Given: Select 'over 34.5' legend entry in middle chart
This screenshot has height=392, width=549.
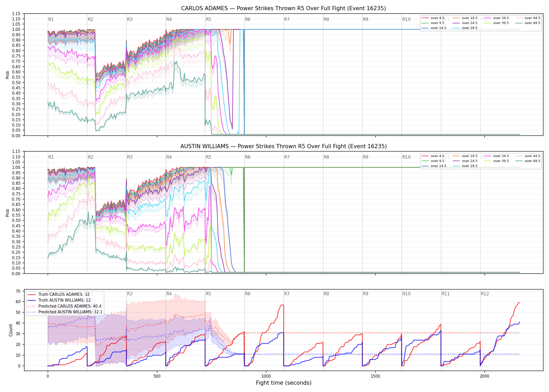Looking at the screenshot, I should 496,156.
